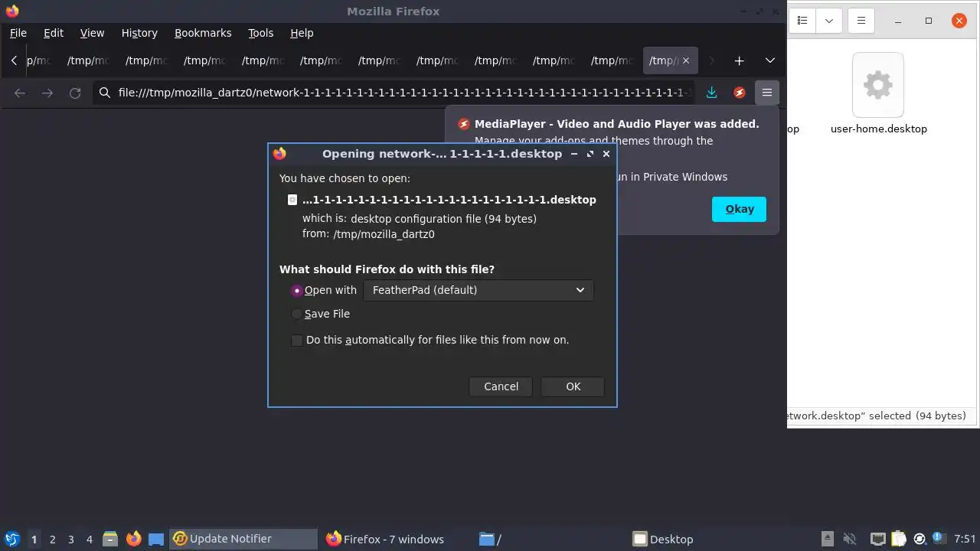The width and height of the screenshot is (980, 551).
Task: Switch to virtual desktop 2
Action: [x=52, y=540]
